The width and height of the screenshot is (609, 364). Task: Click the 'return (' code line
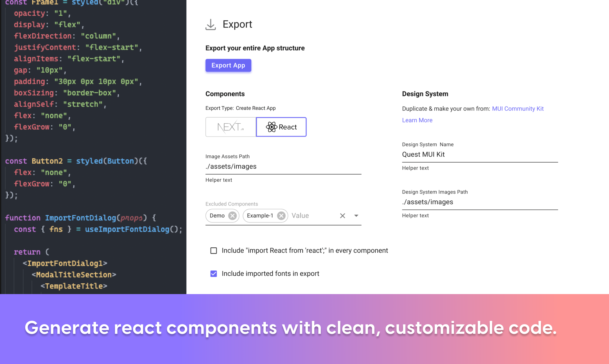click(32, 252)
